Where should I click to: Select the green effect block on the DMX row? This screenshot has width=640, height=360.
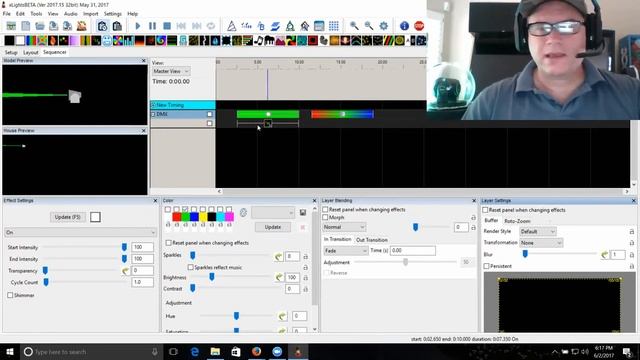click(x=268, y=114)
